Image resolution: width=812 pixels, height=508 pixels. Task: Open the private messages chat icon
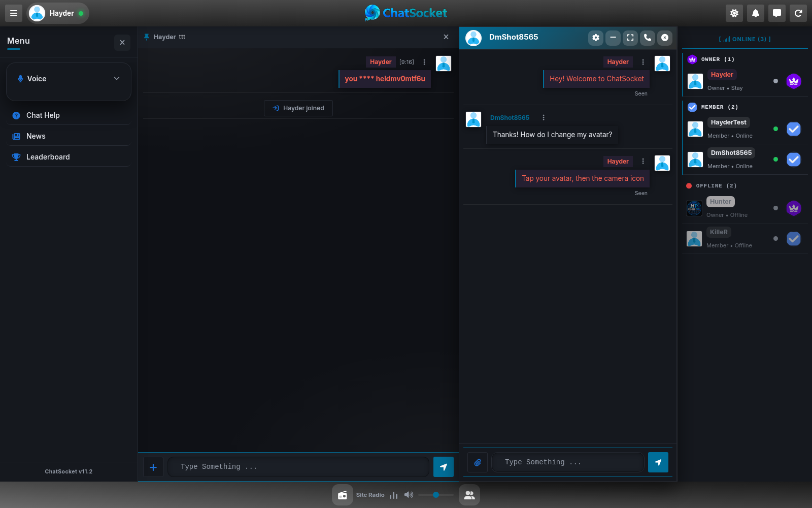pos(777,13)
